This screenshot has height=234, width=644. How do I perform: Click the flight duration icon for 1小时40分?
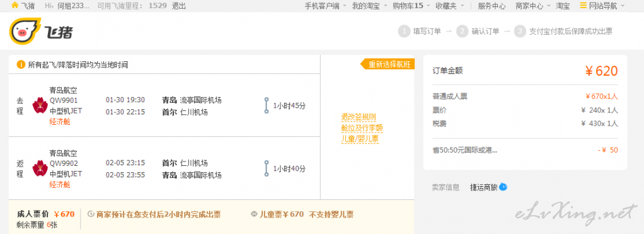267,168
